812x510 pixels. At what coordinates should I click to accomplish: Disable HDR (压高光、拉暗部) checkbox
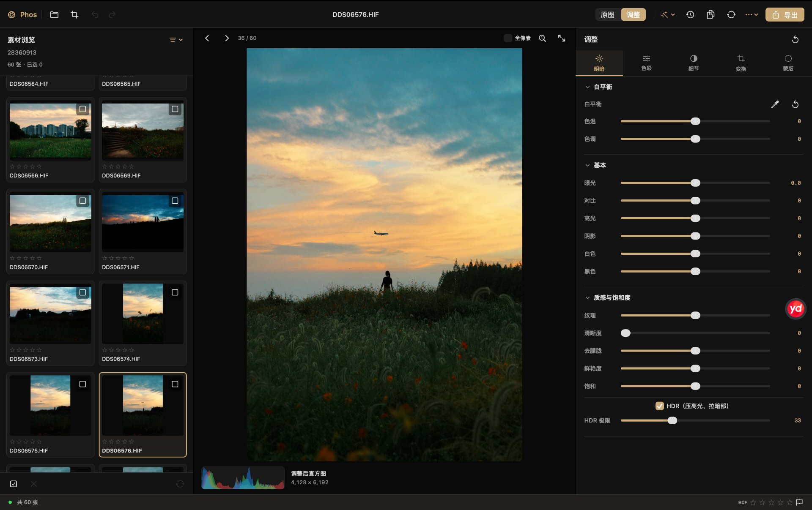(x=660, y=406)
